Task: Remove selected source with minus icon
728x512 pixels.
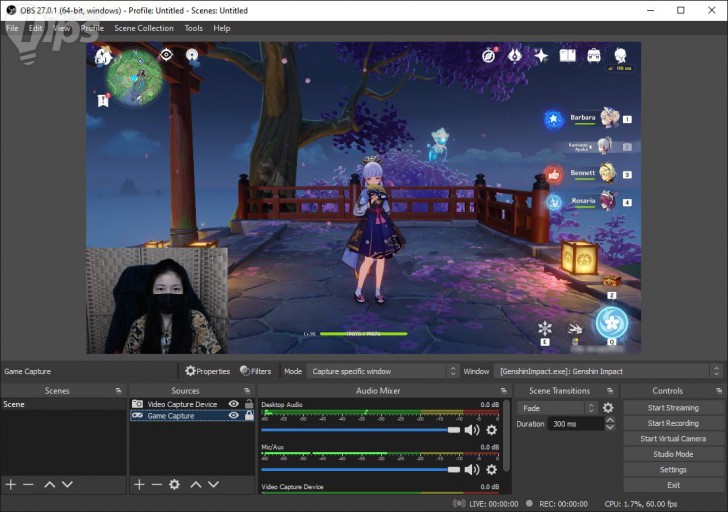Action: click(156, 485)
